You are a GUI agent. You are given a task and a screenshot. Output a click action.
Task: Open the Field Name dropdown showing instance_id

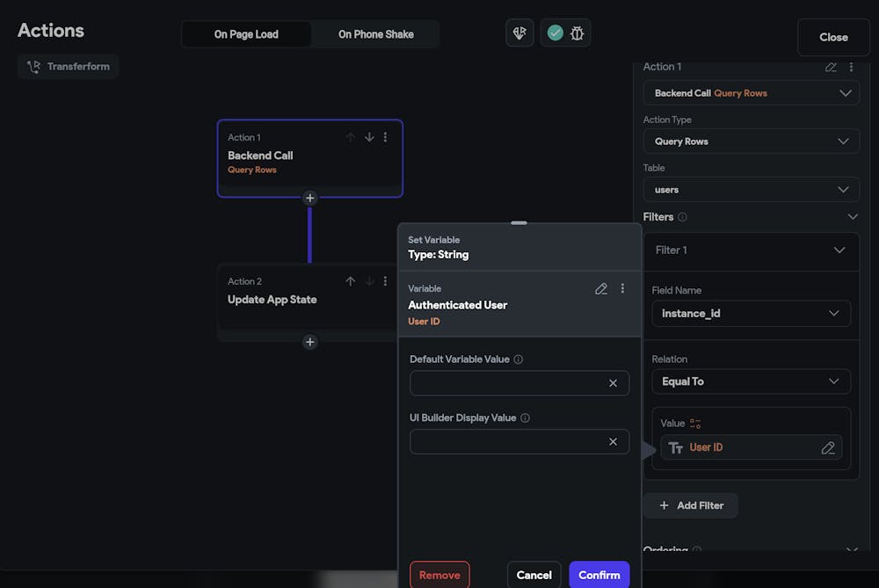point(751,314)
